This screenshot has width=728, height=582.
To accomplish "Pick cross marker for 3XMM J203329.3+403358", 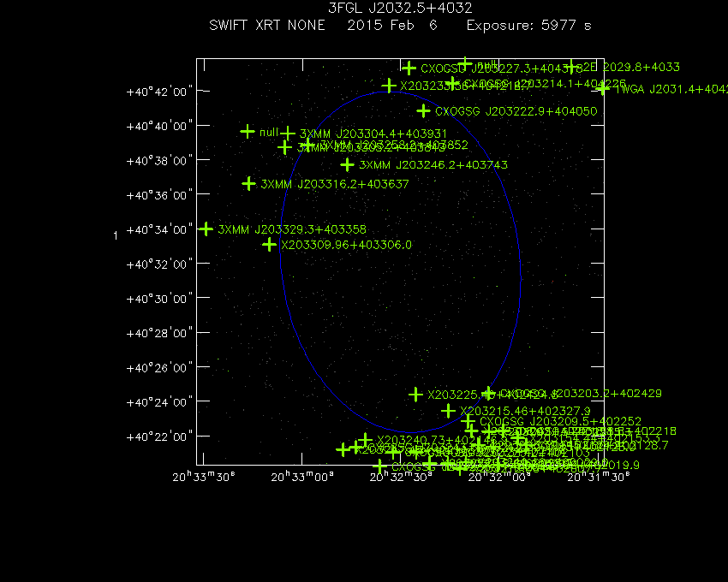I will point(206,229).
